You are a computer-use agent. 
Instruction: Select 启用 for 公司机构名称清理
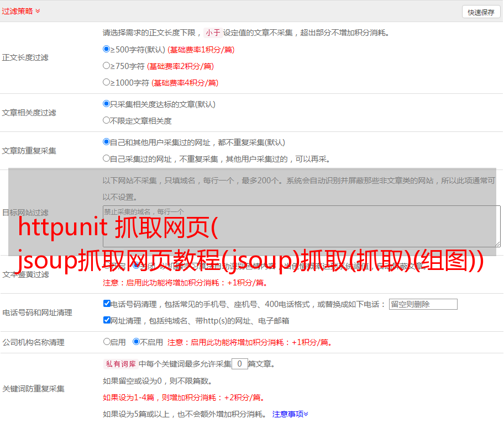click(x=107, y=342)
